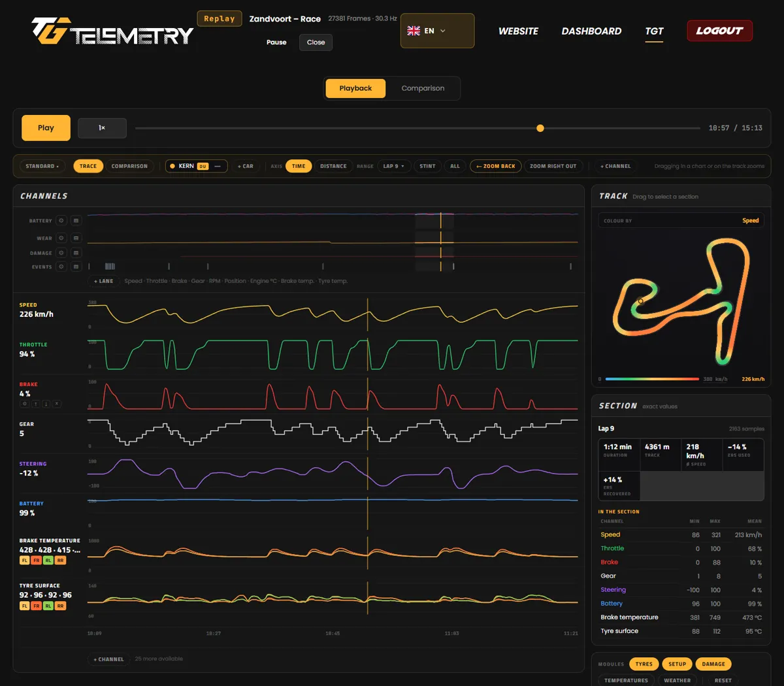784x686 pixels.
Task: Click the speed colour gradient legend bar
Action: [652, 379]
